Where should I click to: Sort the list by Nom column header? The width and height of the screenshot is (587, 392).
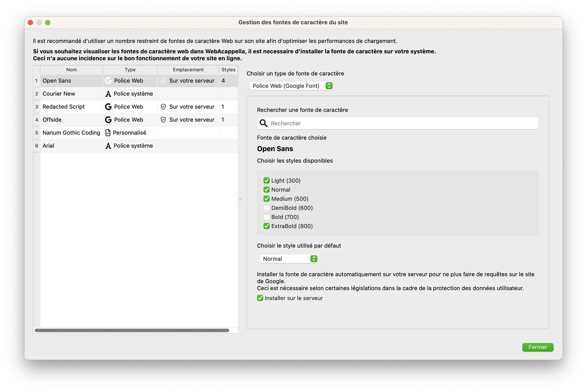point(71,70)
